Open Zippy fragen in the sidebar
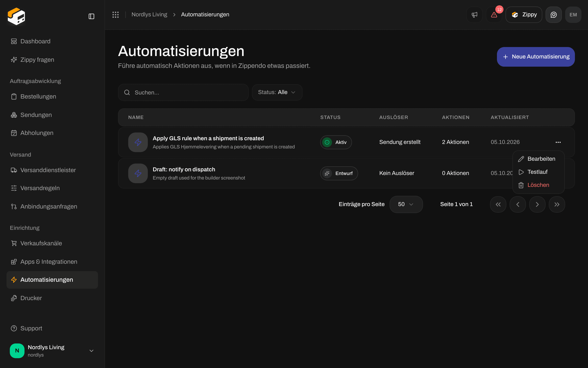Viewport: 588px width, 368px height. coord(52,60)
